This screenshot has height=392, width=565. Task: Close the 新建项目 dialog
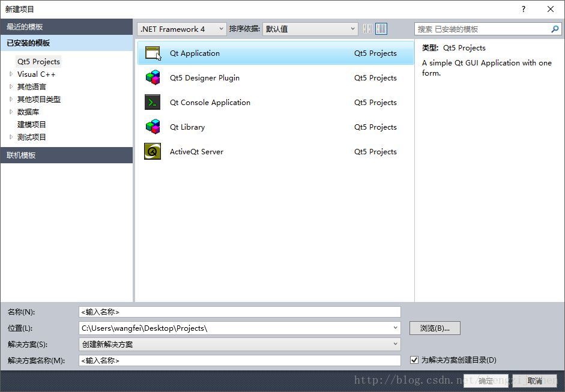(x=551, y=10)
